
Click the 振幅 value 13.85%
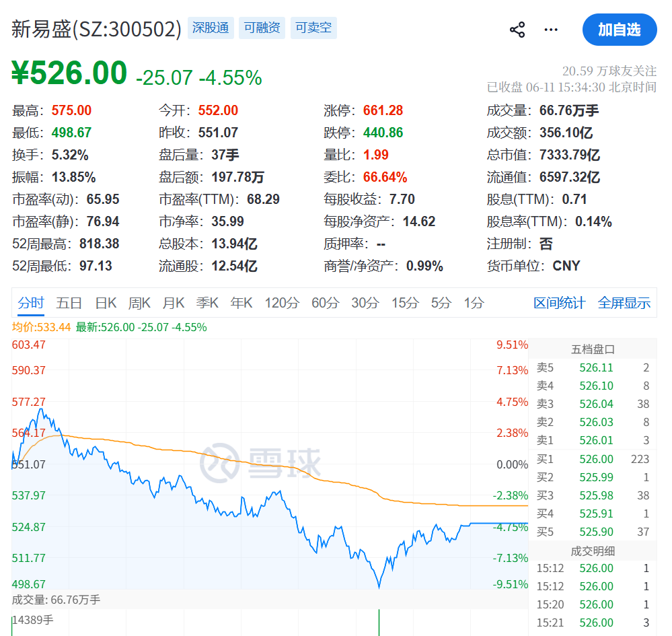click(x=74, y=177)
